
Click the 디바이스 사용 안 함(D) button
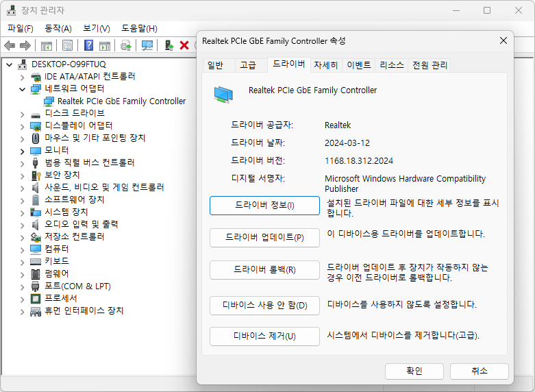click(x=265, y=306)
